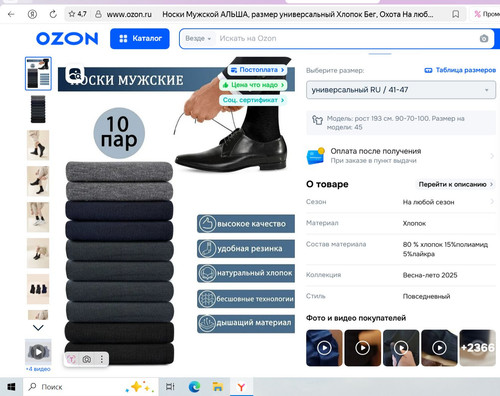Select the third thumbnail of model in socks
Screen dimensions: 500x396
coord(38,145)
